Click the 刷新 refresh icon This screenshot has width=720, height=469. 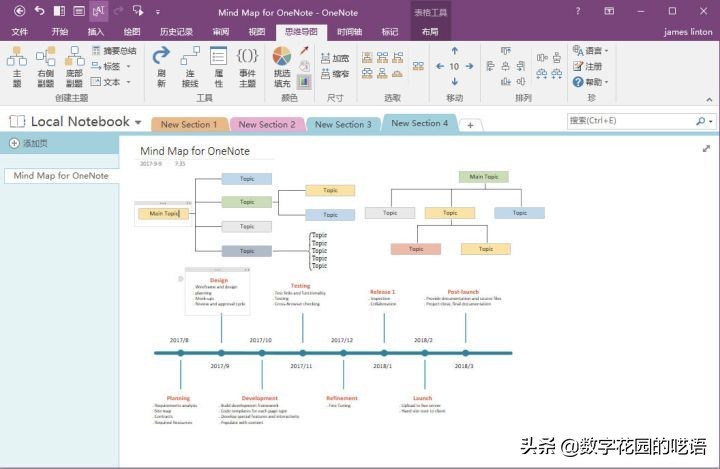pos(161,67)
